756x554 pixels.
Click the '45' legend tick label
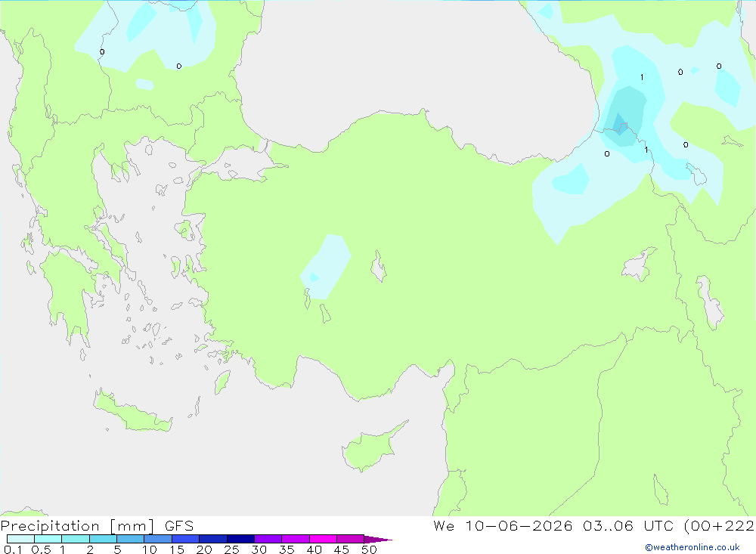pyautogui.click(x=342, y=549)
